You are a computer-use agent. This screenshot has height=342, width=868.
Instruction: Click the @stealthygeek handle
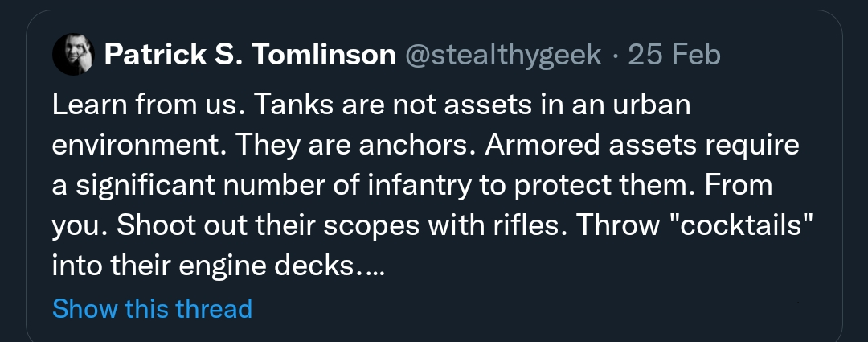[x=503, y=55]
